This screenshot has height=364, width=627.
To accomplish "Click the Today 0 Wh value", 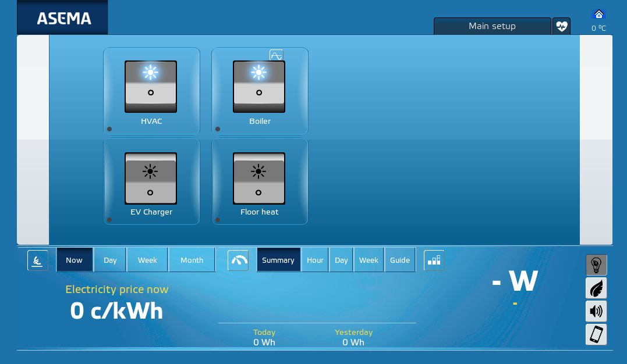I will pyautogui.click(x=264, y=342).
